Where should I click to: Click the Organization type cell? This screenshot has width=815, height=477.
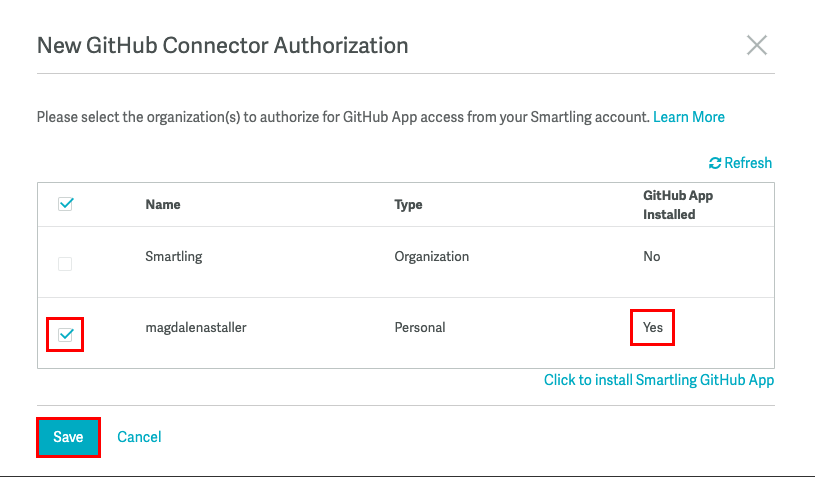point(431,257)
